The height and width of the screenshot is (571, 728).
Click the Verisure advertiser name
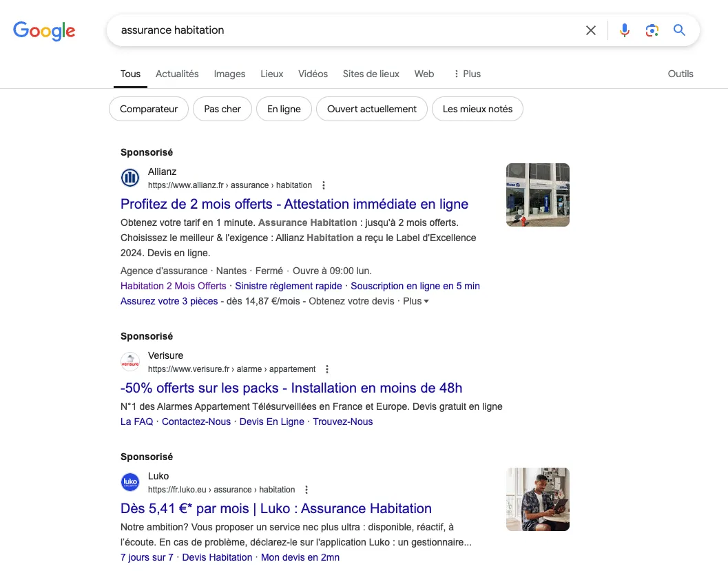pyautogui.click(x=165, y=355)
